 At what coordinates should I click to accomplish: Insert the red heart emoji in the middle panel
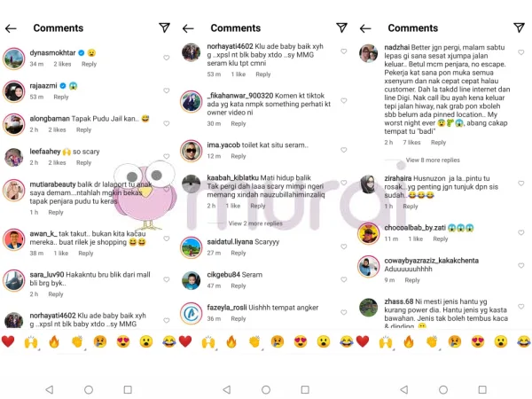point(185,341)
